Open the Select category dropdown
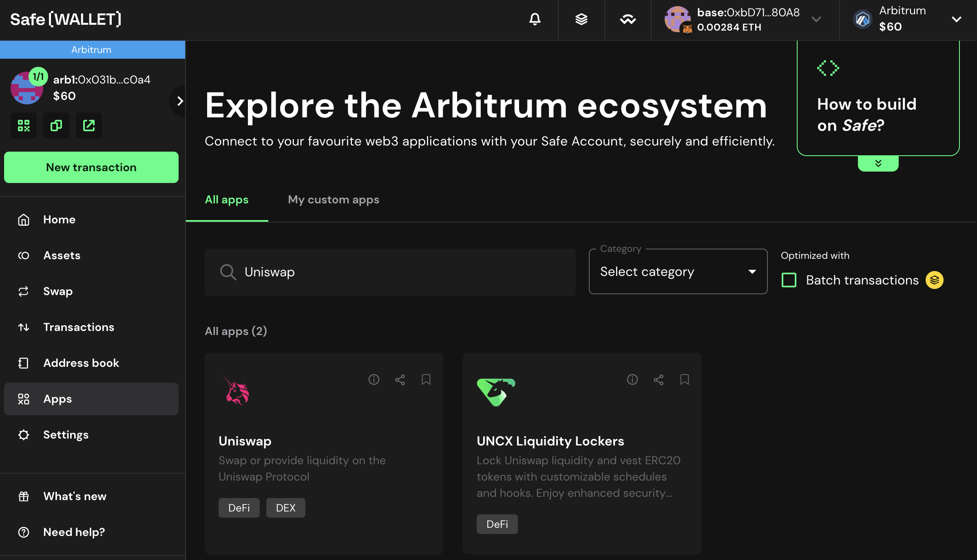 pyautogui.click(x=677, y=271)
